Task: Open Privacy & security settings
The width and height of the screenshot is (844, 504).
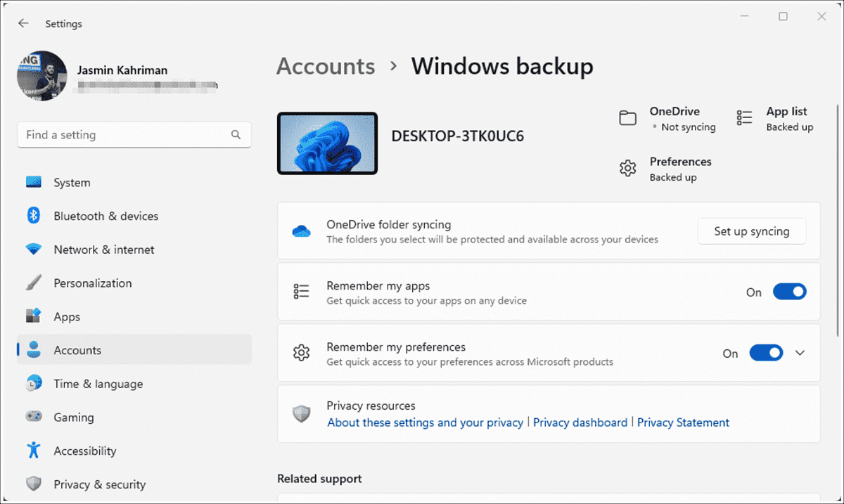Action: click(x=134, y=484)
